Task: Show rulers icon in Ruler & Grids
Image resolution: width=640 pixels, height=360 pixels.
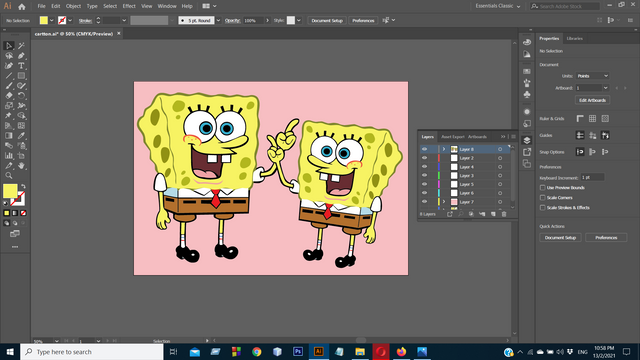Action: tap(580, 119)
